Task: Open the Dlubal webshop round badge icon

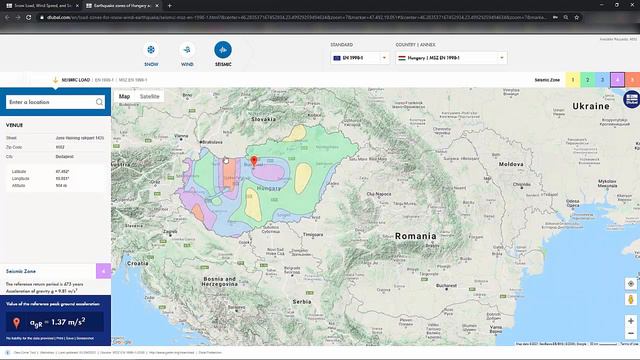Action: [631, 99]
